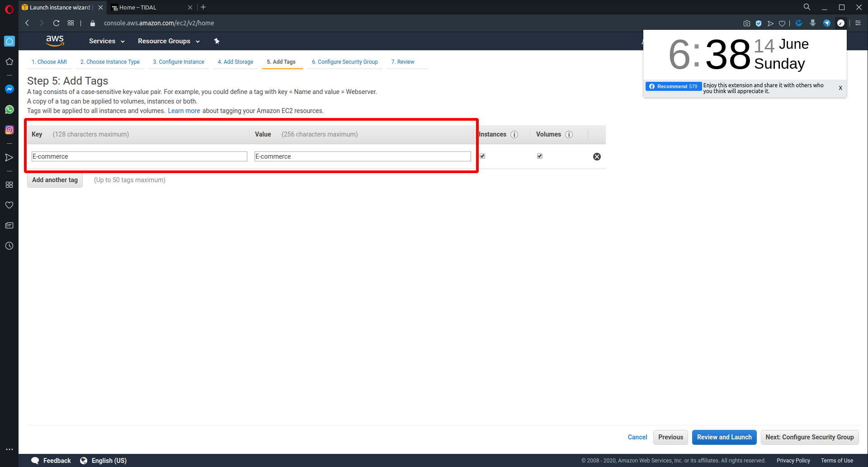Expand Resource Groups dropdown

pos(169,41)
